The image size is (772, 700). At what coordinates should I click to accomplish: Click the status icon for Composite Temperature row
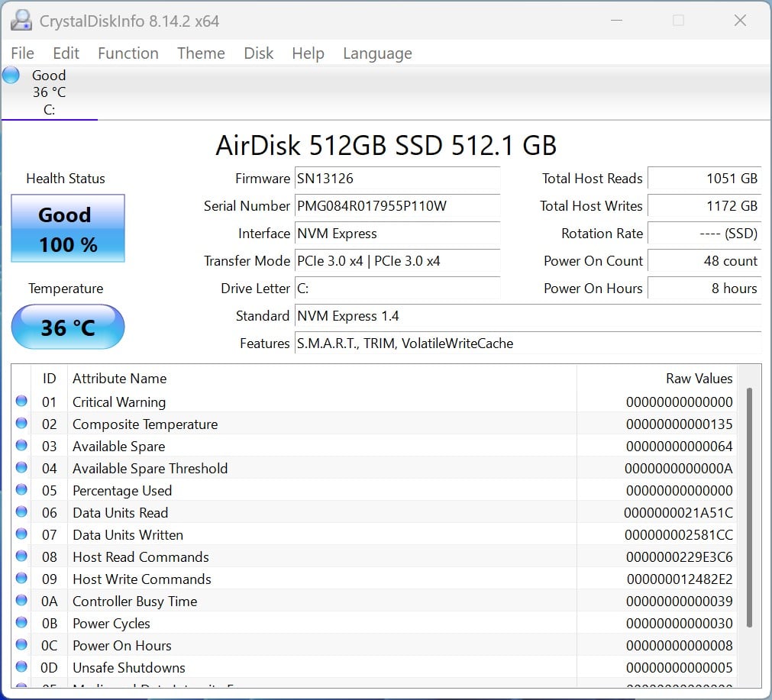[21, 423]
